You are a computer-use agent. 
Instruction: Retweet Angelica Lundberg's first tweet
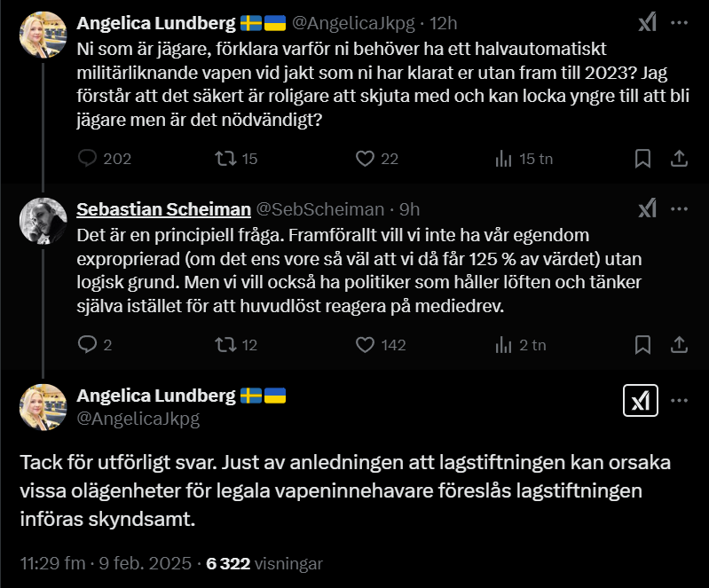[x=225, y=159]
